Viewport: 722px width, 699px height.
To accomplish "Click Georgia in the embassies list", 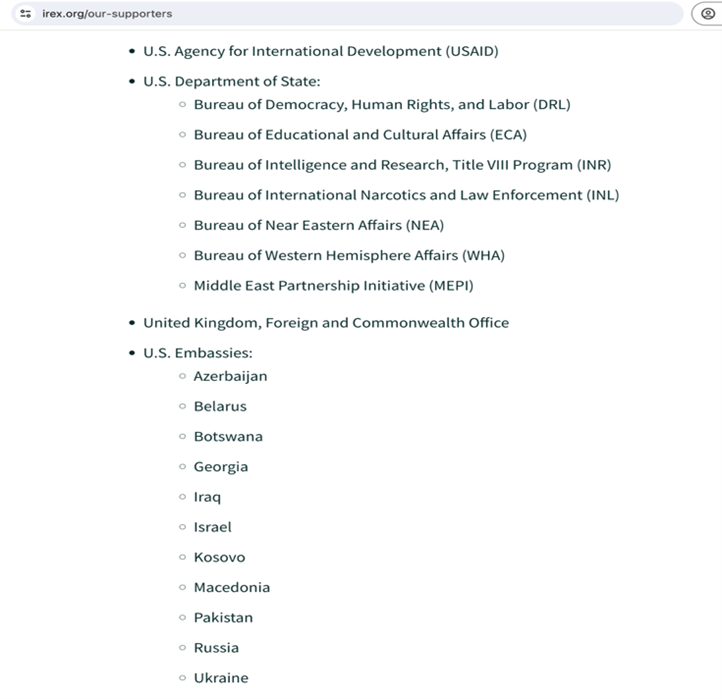I will (x=221, y=467).
